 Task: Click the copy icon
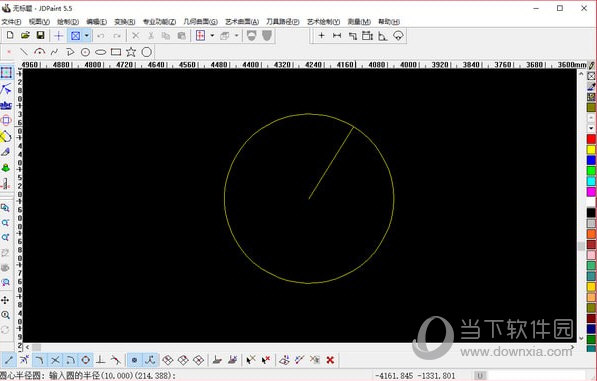pos(166,36)
